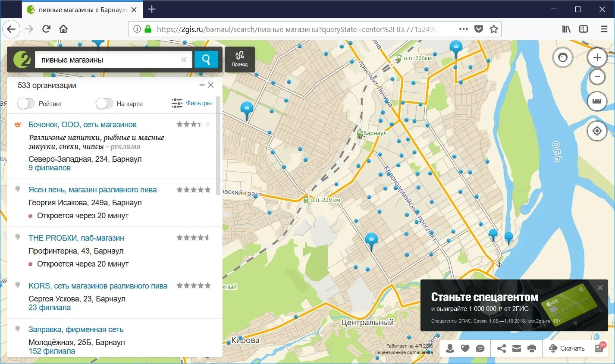Open the Станьте спецагентом promotion banner
Screen dimensions: 615x364
tap(514, 305)
